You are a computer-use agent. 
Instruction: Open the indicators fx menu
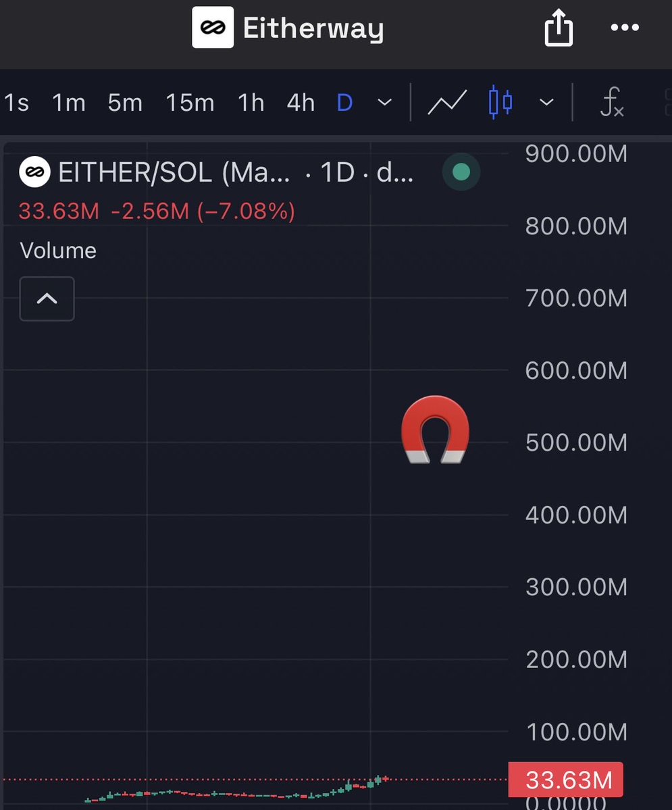click(612, 102)
